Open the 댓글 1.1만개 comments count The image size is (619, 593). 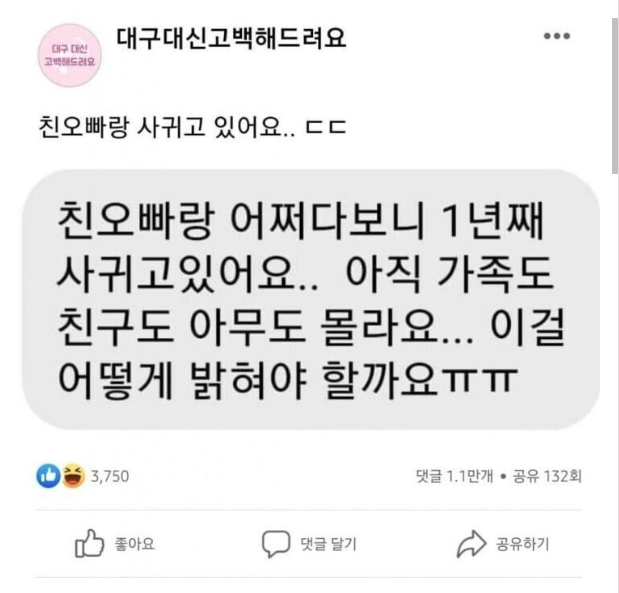[454, 476]
